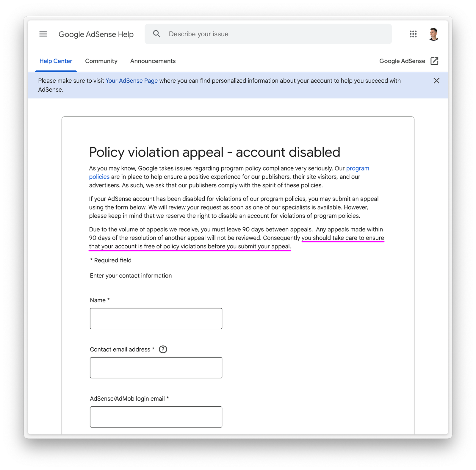Open the Google apps grid
476x470 pixels.
pos(413,34)
